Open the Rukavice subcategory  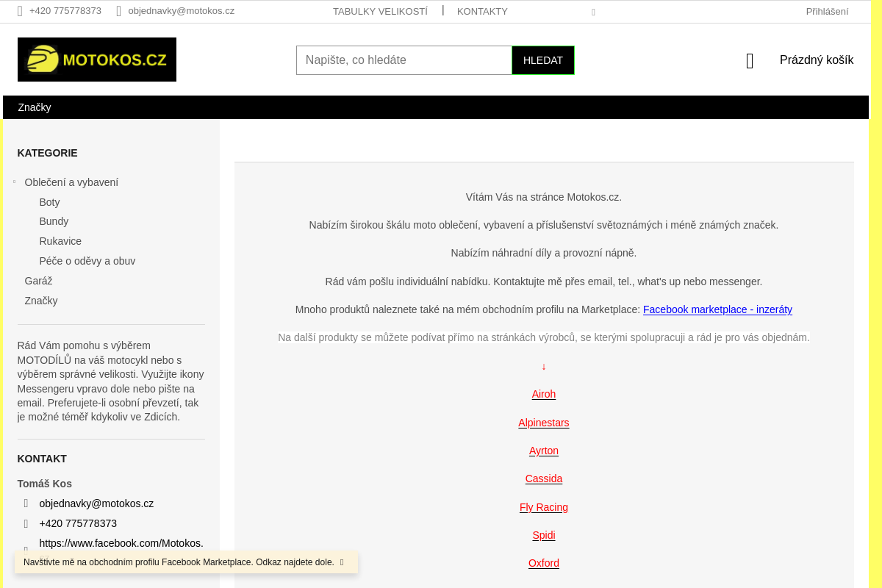pos(60,241)
